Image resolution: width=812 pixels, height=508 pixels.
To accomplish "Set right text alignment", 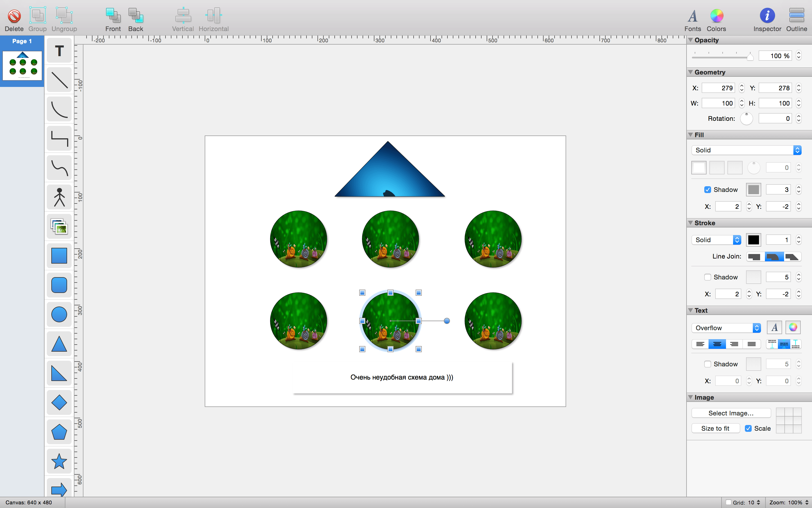I will coord(734,344).
